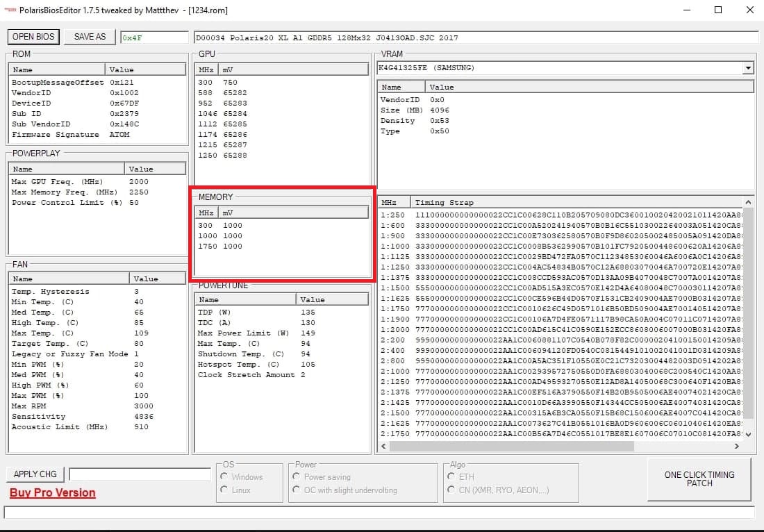The width and height of the screenshot is (764, 532).
Task: Select the MEMORY 1750 MHz row
Action: pyautogui.click(x=281, y=247)
